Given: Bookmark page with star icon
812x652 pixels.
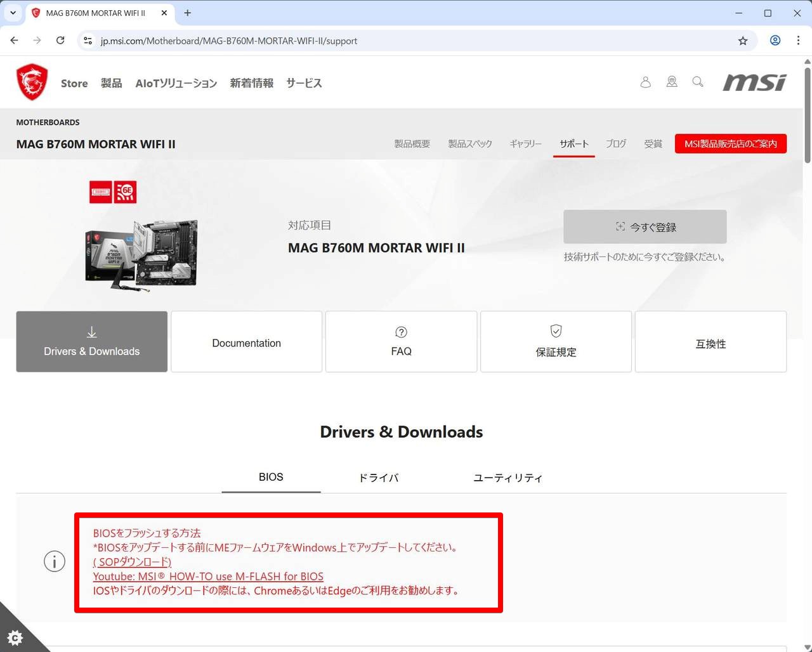Looking at the screenshot, I should (x=743, y=41).
